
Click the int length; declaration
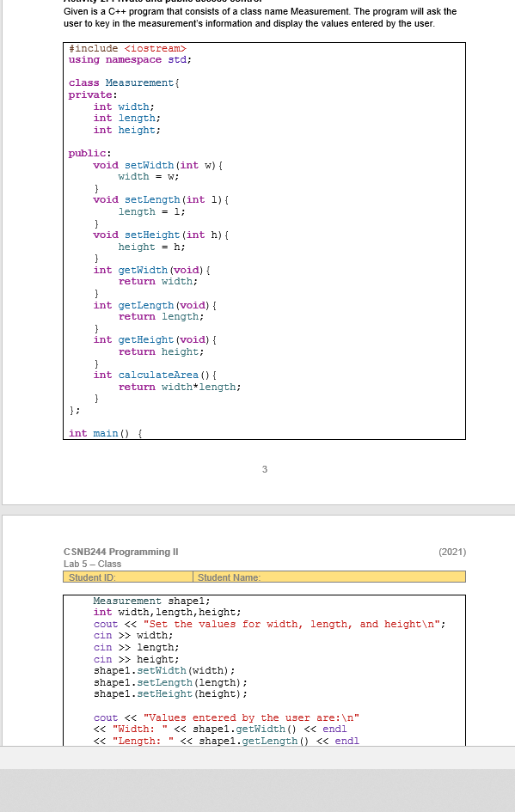(x=127, y=118)
